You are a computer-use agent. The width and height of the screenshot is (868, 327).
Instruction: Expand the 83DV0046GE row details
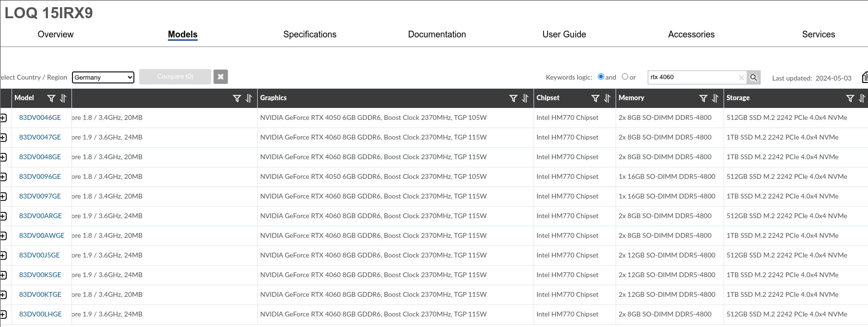3,118
